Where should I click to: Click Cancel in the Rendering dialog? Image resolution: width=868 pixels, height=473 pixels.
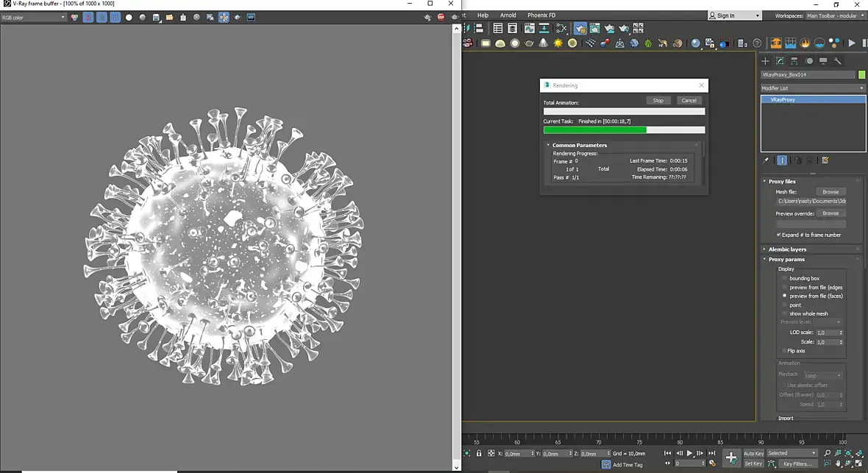689,100
